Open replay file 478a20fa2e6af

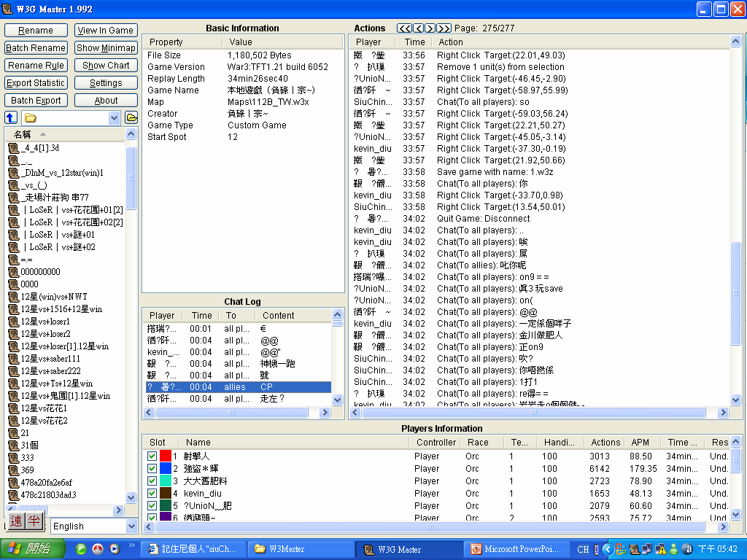[x=46, y=483]
